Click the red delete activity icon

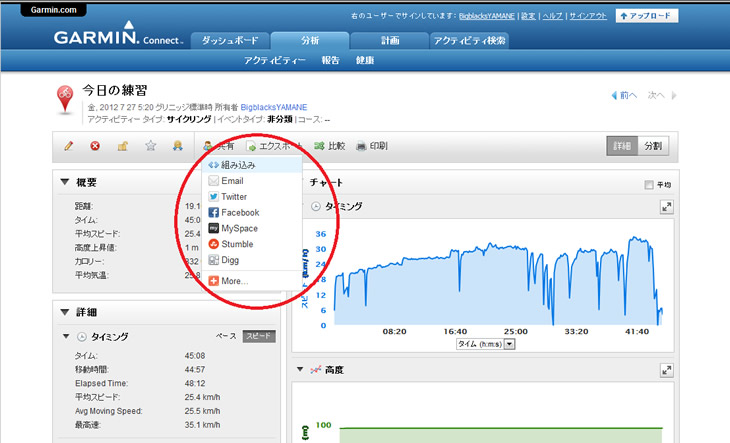pos(95,146)
